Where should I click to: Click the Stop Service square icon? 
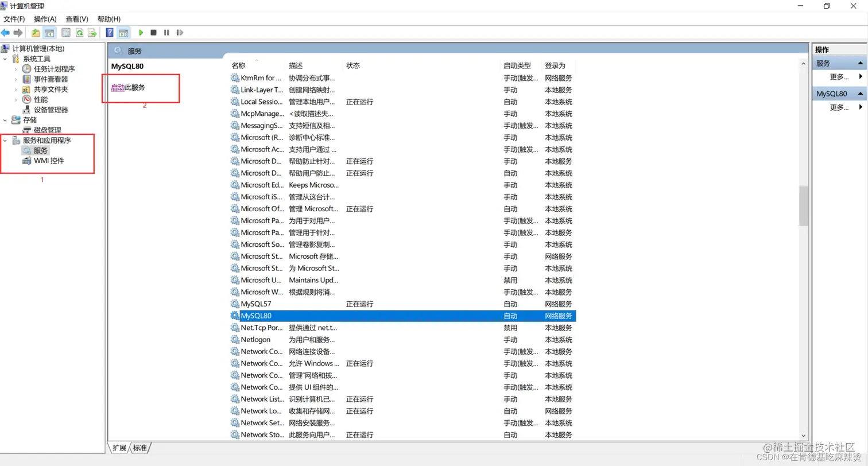(x=153, y=33)
